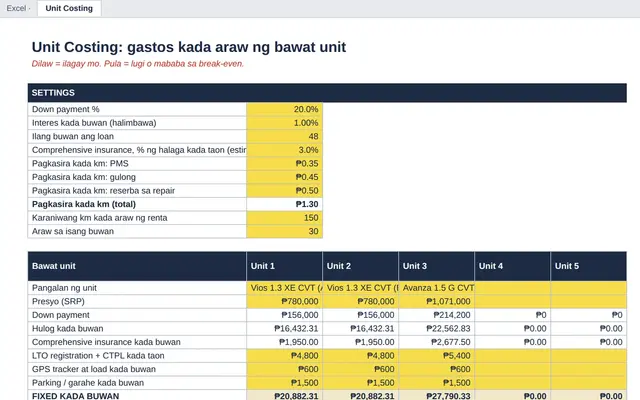Screen dimensions: 640x400
Task: Click the Unit 4 column header
Action: tap(513, 266)
